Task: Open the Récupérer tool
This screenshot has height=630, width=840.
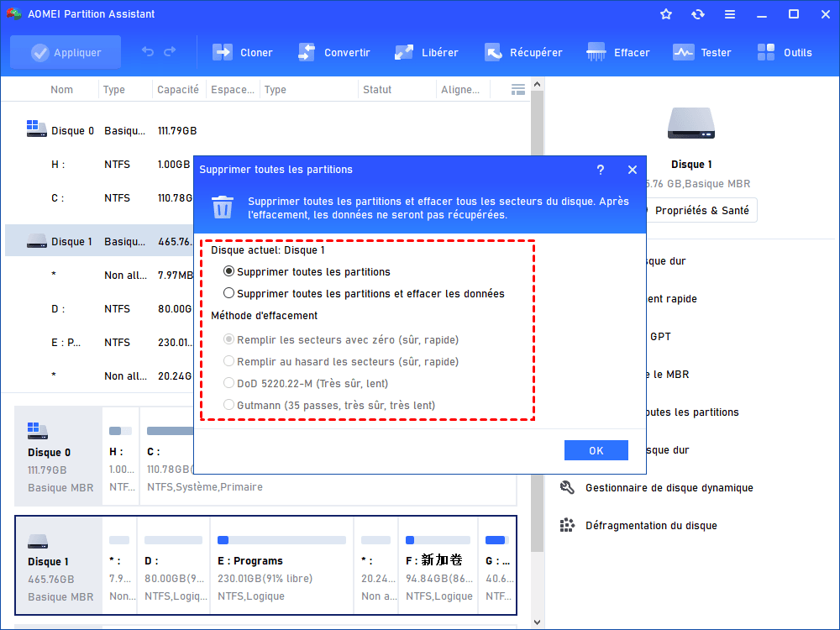Action: click(x=523, y=52)
